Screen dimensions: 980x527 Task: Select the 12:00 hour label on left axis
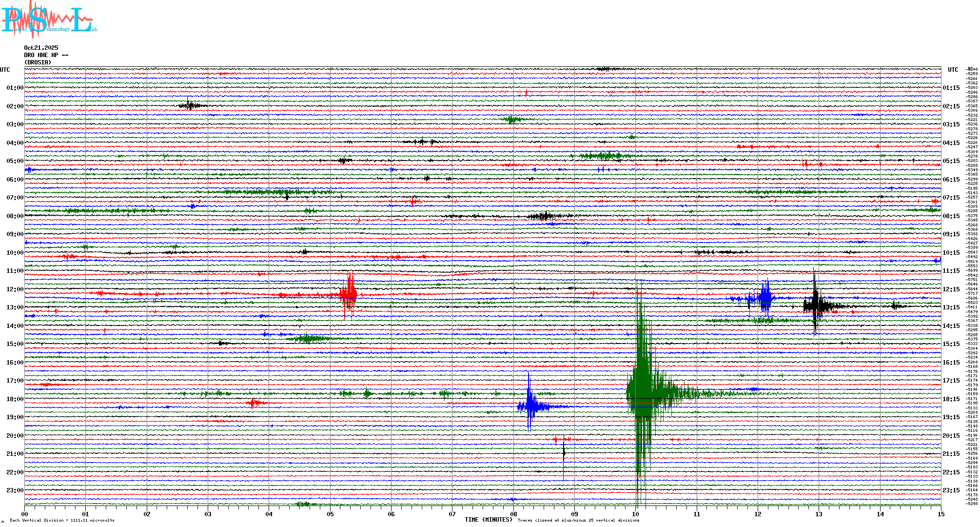pyautogui.click(x=15, y=289)
